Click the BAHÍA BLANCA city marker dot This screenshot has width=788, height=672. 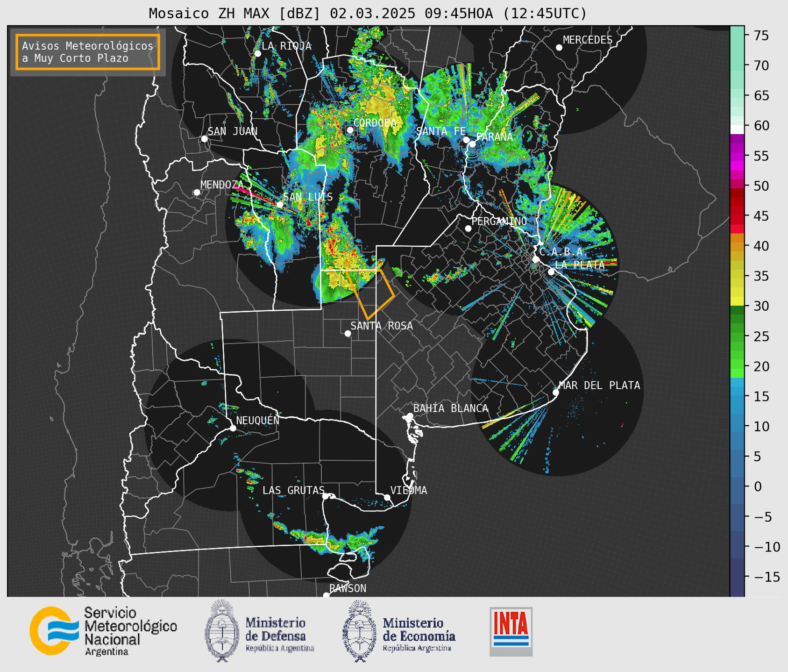(x=410, y=416)
